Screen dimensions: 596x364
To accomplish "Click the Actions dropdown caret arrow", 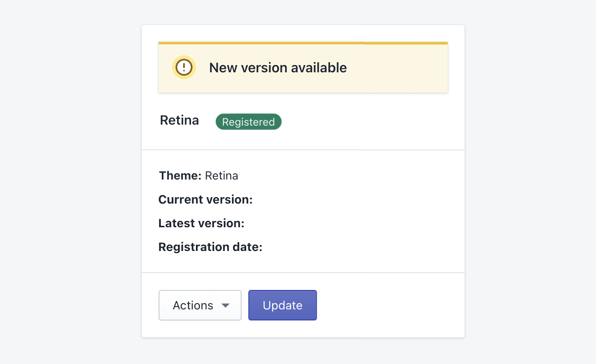I will (x=225, y=305).
